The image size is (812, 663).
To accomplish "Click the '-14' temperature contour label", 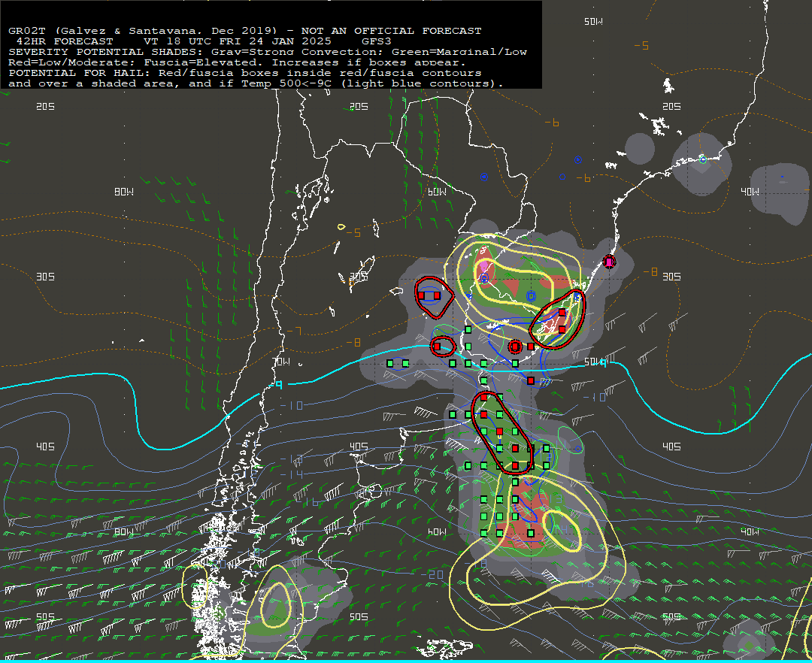I will tap(292, 474).
